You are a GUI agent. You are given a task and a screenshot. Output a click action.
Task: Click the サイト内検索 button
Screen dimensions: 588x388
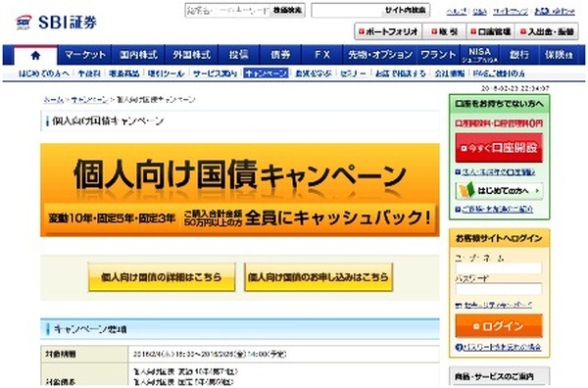pyautogui.click(x=405, y=10)
